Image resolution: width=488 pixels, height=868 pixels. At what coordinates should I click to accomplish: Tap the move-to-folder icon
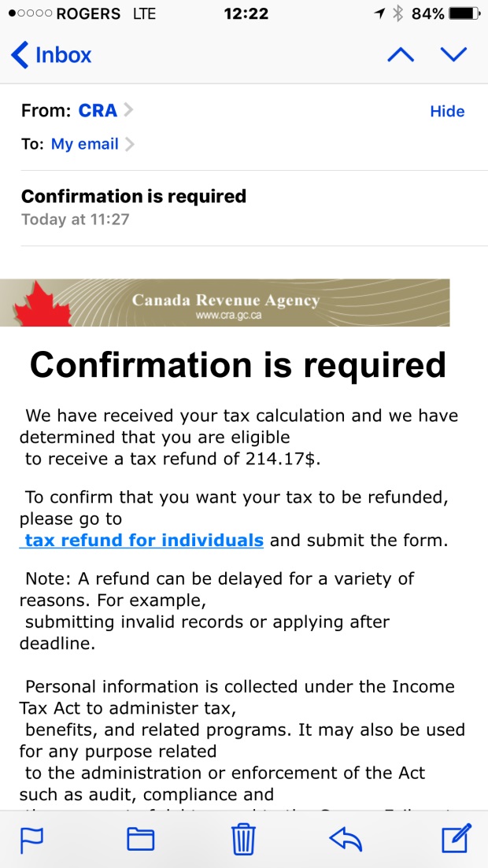click(140, 839)
